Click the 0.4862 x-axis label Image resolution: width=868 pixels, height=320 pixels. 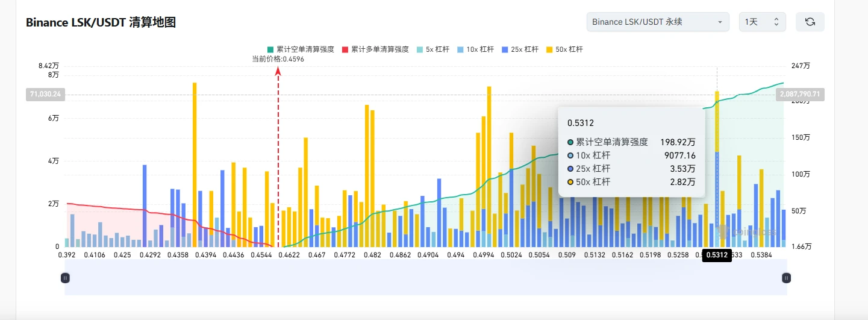(400, 255)
